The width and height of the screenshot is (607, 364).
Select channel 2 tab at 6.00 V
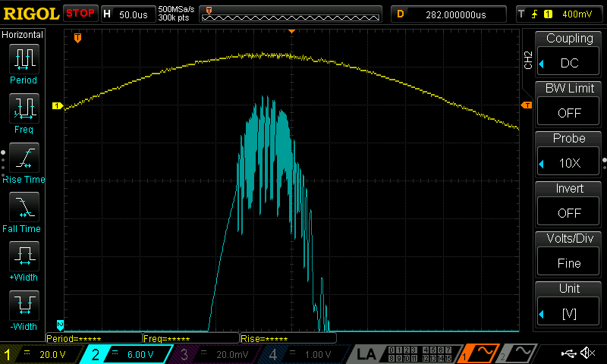(x=127, y=354)
